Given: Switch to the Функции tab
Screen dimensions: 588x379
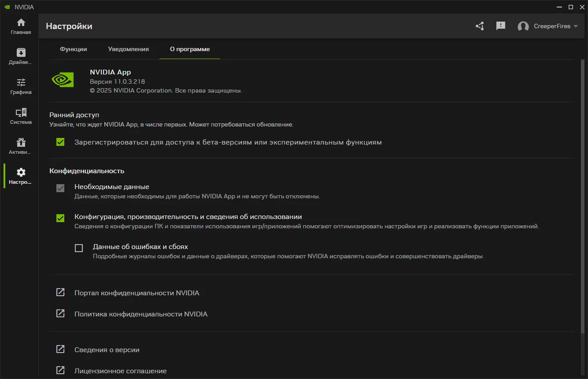Looking at the screenshot, I should point(74,49).
